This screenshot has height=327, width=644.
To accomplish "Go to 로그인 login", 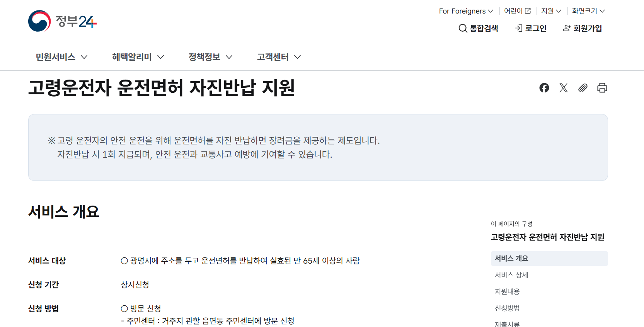I will pos(530,28).
